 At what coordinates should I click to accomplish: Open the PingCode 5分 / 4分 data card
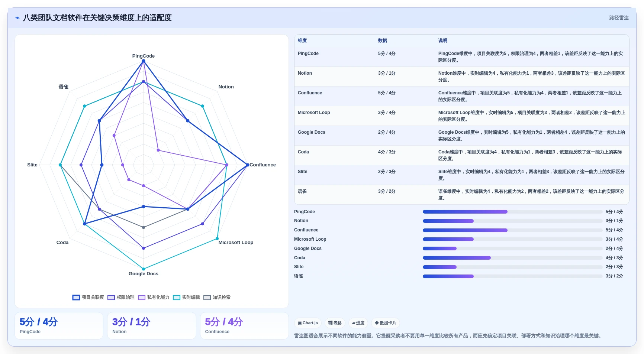click(59, 326)
